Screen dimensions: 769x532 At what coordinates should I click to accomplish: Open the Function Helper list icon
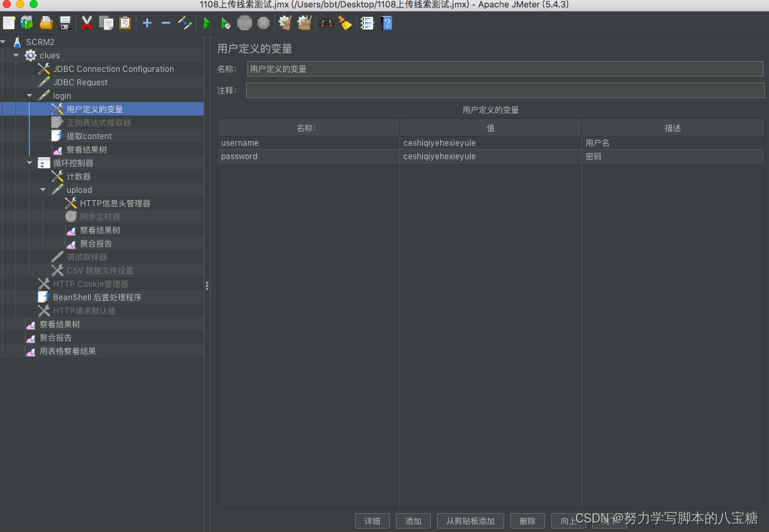click(367, 23)
